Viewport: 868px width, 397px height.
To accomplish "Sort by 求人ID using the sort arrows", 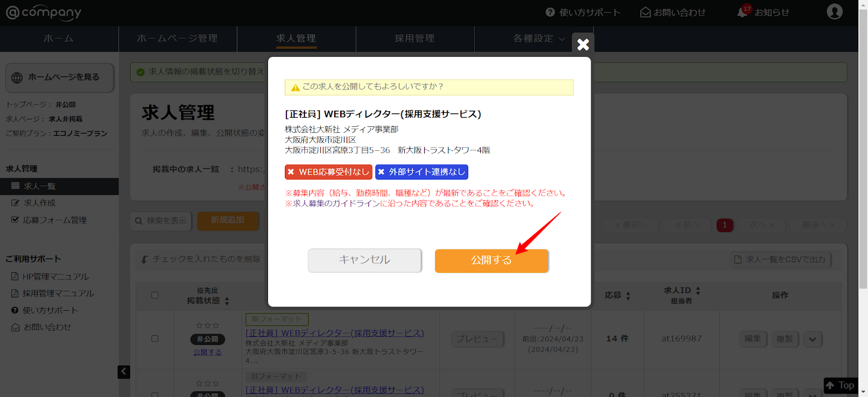I will [698, 291].
